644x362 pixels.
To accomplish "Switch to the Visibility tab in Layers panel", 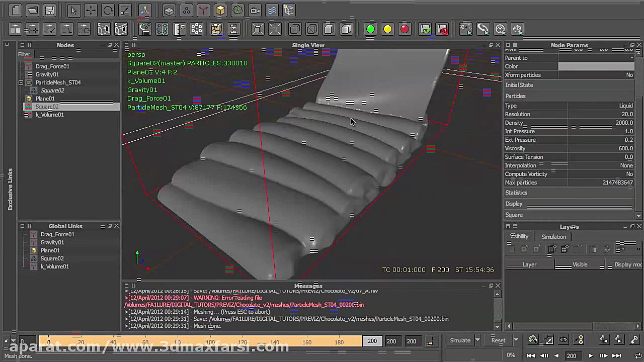I will tap(519, 236).
